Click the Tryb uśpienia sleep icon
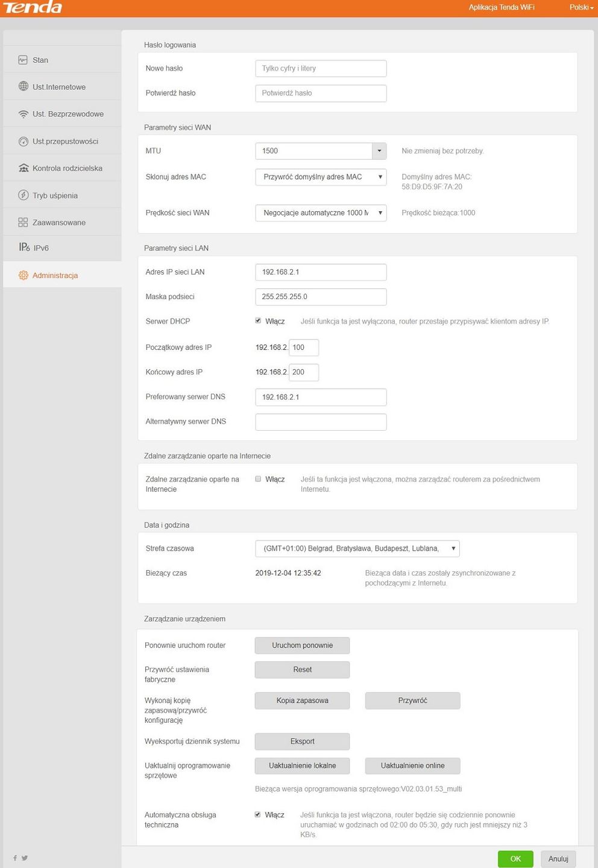The height and width of the screenshot is (868, 598). 24,195
